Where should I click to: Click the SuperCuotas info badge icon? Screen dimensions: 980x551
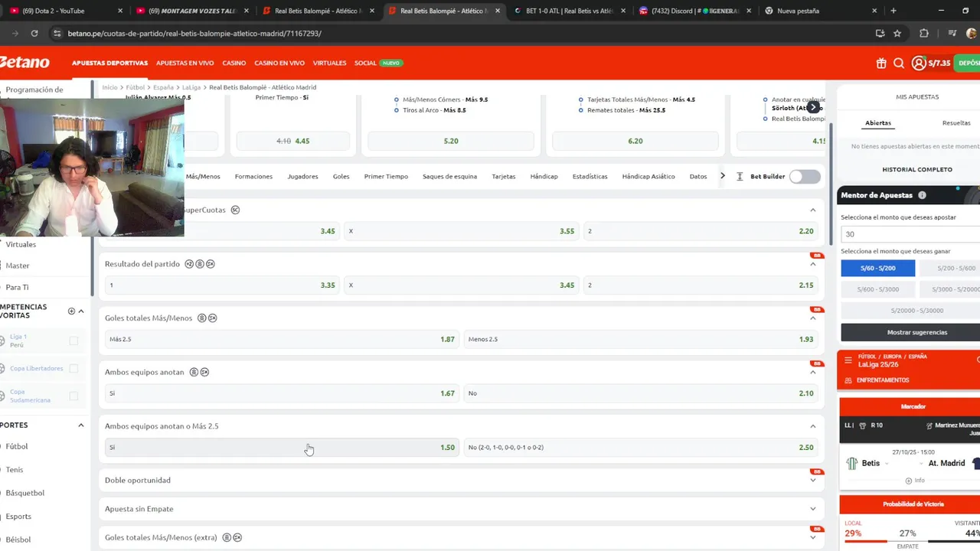point(235,210)
